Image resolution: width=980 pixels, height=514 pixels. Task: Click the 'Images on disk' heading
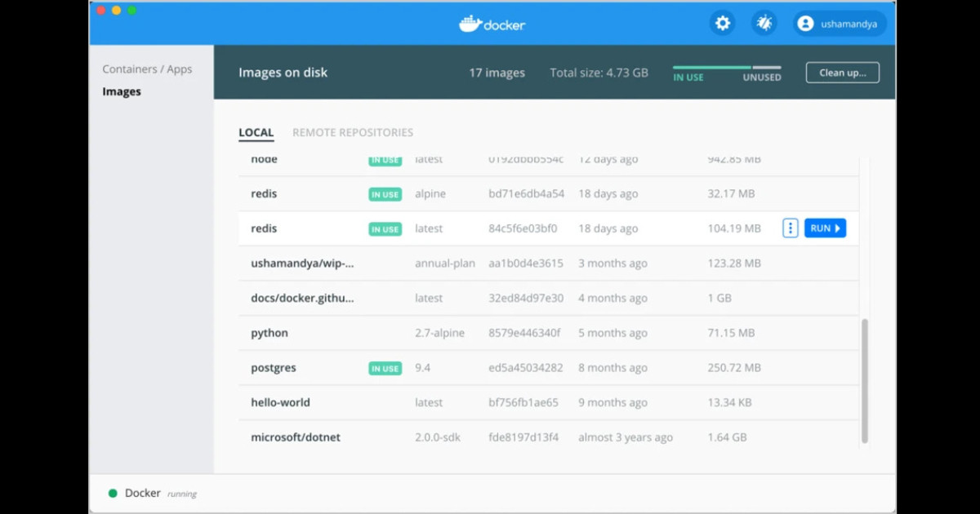283,73
